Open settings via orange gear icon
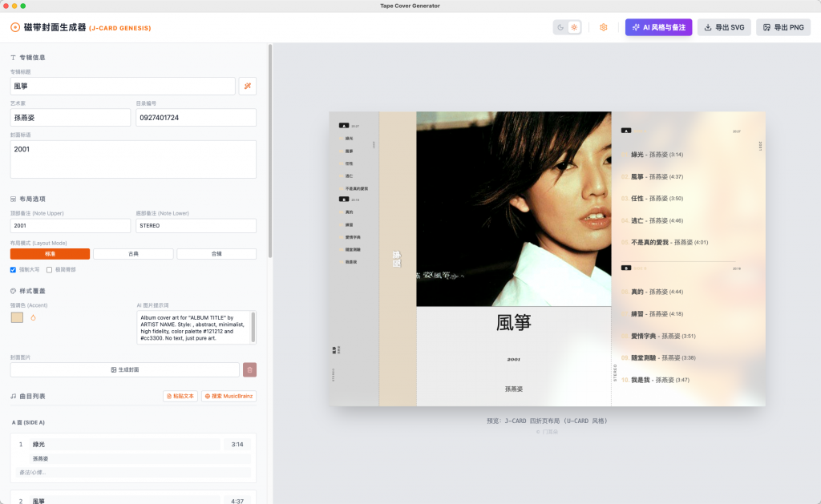 pos(604,27)
